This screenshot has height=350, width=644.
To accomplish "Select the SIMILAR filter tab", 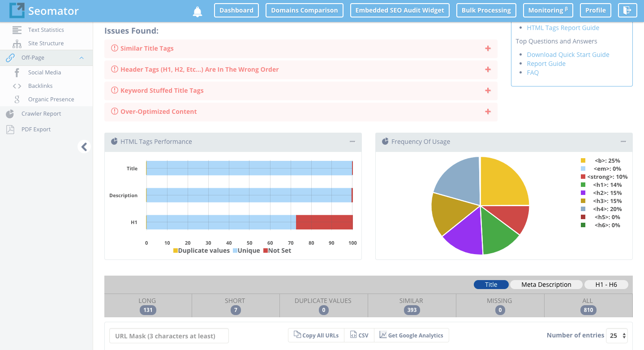I will click(412, 305).
